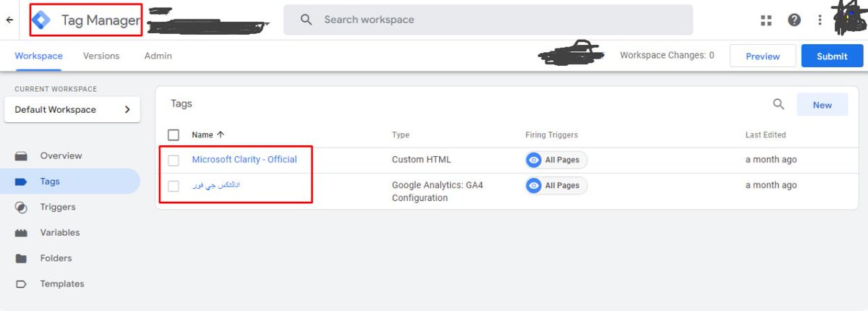Open Triggers in the sidebar

coord(58,208)
